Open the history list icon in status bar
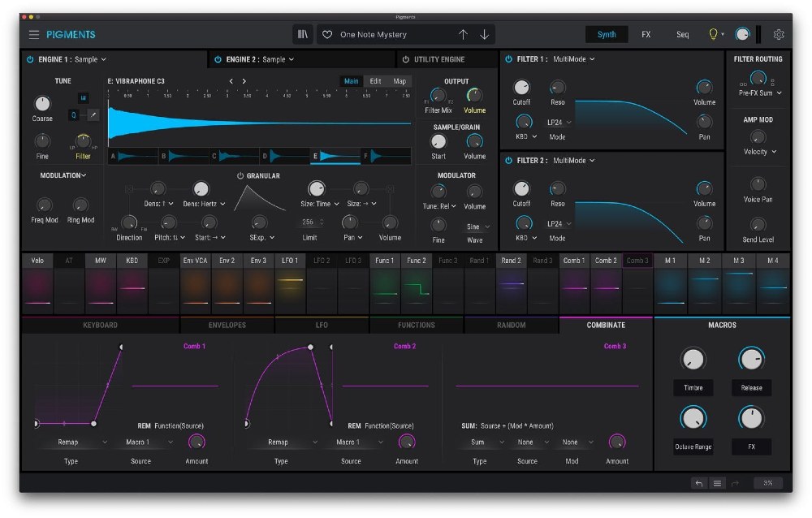 coord(717,482)
